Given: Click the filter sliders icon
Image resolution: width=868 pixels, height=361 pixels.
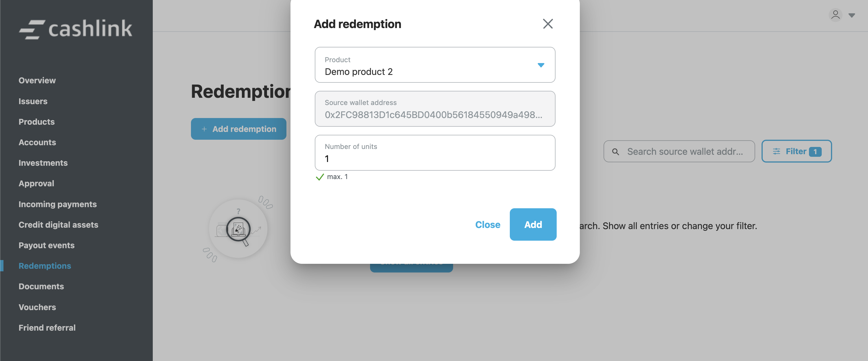Looking at the screenshot, I should point(776,152).
